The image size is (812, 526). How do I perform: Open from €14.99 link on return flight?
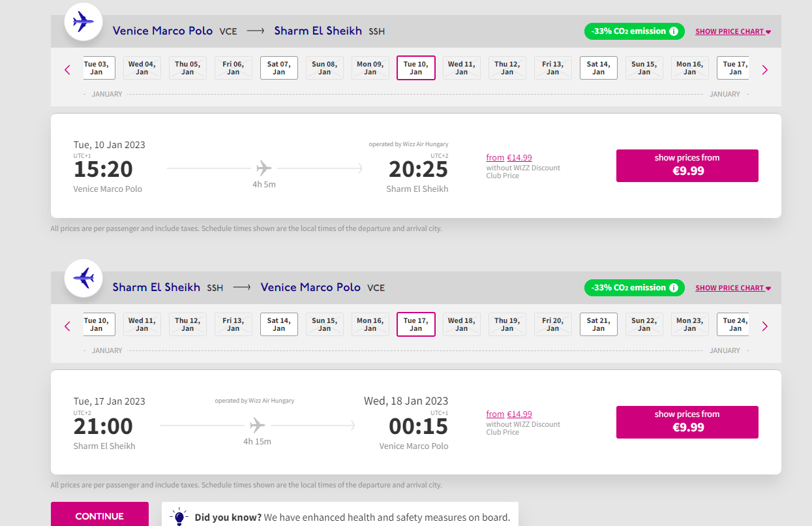pos(509,414)
